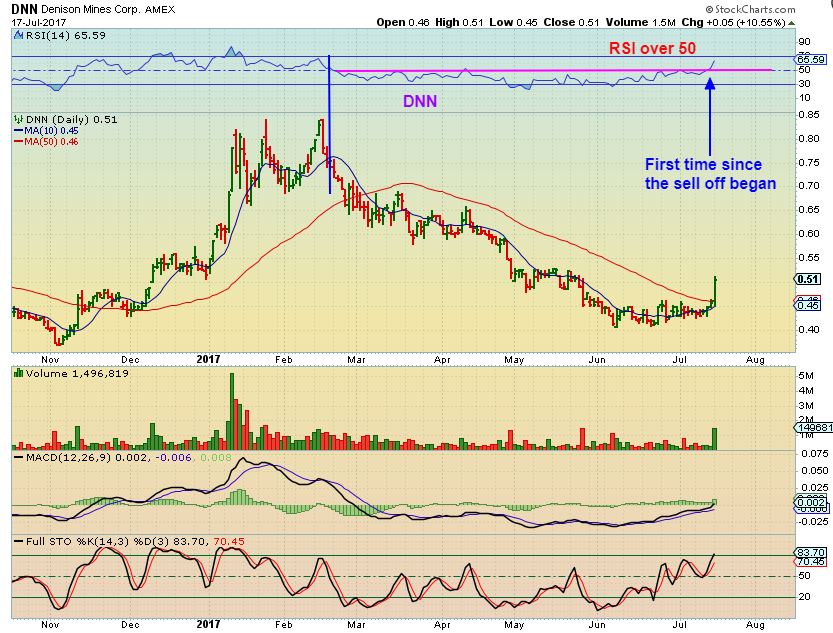Click the 0.40 price axis label
This screenshot has height=633, width=833.
click(809, 329)
